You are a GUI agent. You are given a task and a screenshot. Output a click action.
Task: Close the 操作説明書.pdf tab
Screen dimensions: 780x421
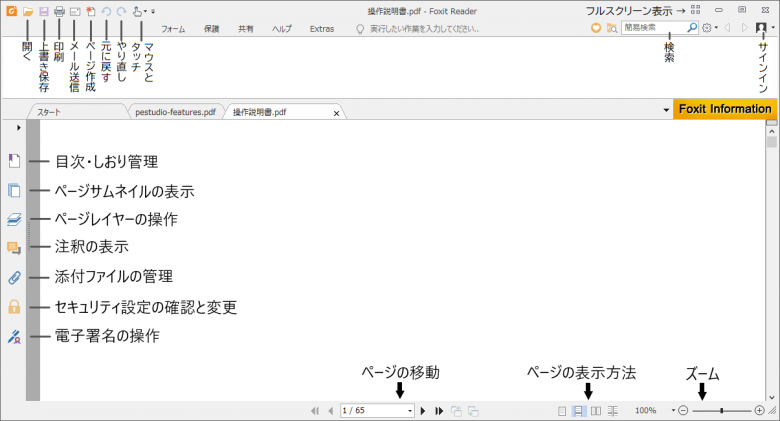[336, 113]
